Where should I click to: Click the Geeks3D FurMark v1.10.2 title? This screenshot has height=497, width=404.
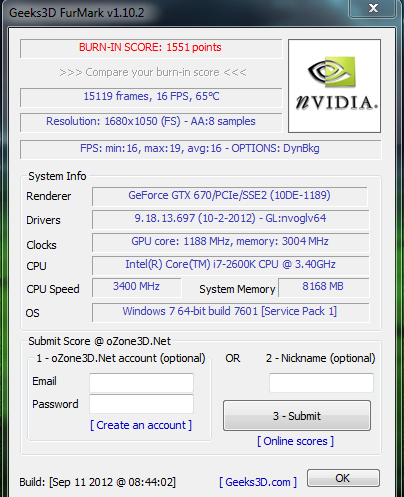point(77,13)
